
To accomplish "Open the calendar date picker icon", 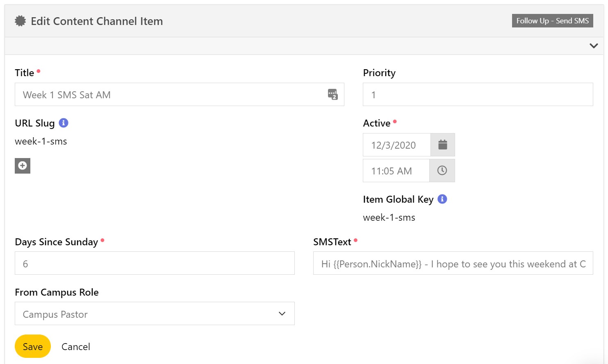I will pyautogui.click(x=443, y=145).
